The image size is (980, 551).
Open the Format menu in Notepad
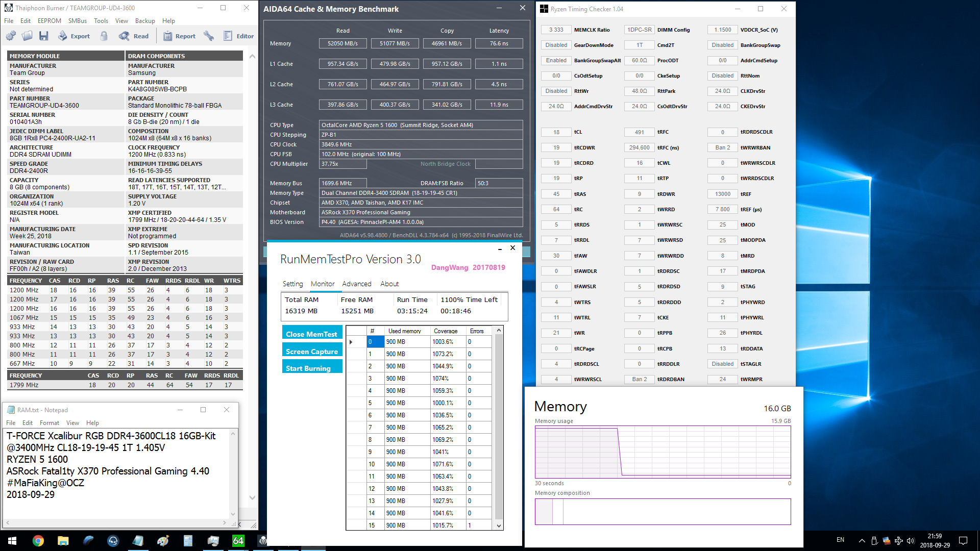tap(49, 423)
